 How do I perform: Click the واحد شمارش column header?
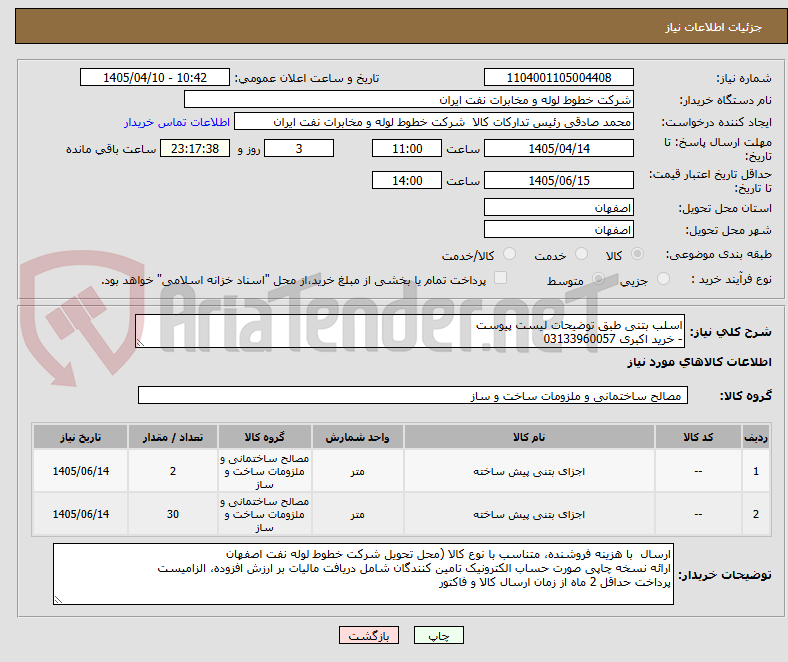(x=357, y=437)
